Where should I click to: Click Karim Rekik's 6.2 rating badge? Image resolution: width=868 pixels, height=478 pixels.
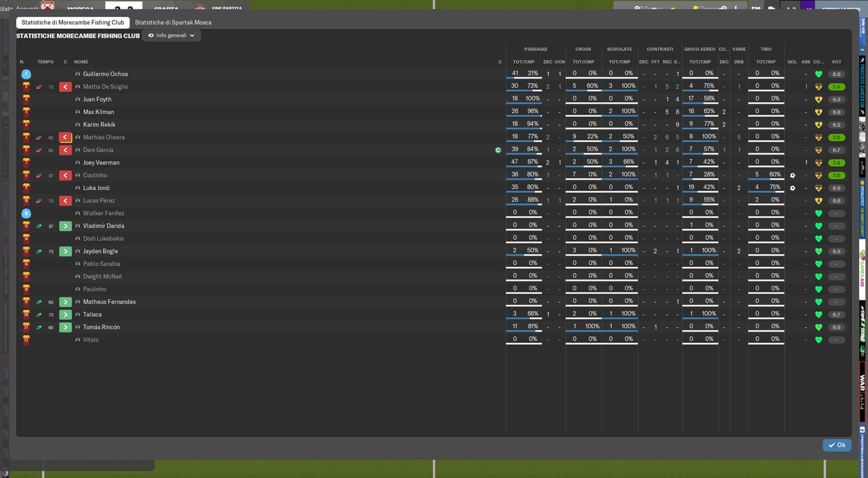coord(837,125)
